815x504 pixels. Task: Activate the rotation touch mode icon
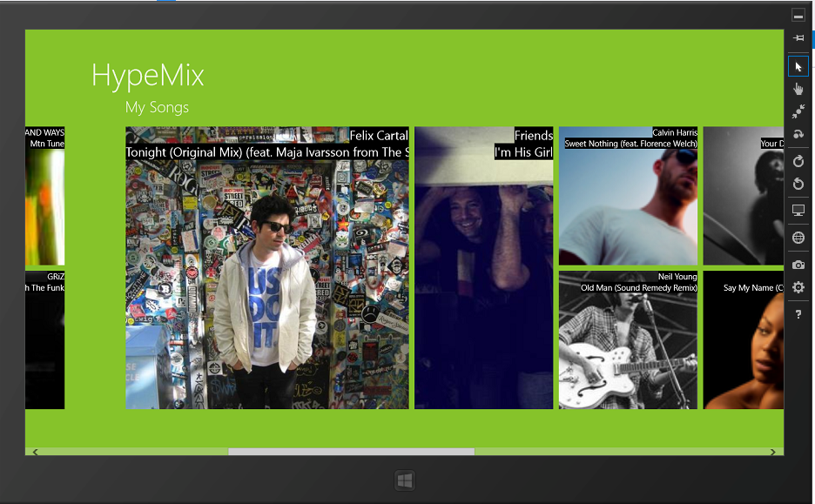(x=798, y=134)
